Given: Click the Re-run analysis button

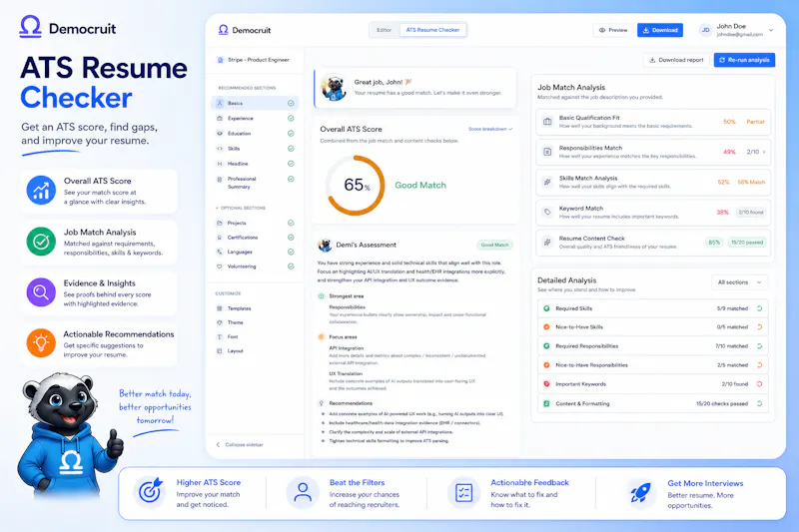Looking at the screenshot, I should pyautogui.click(x=744, y=60).
